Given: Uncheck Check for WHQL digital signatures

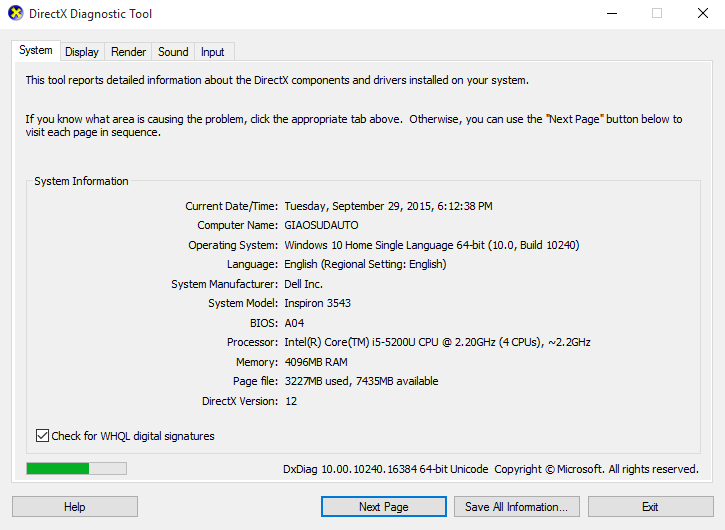Looking at the screenshot, I should pyautogui.click(x=42, y=436).
